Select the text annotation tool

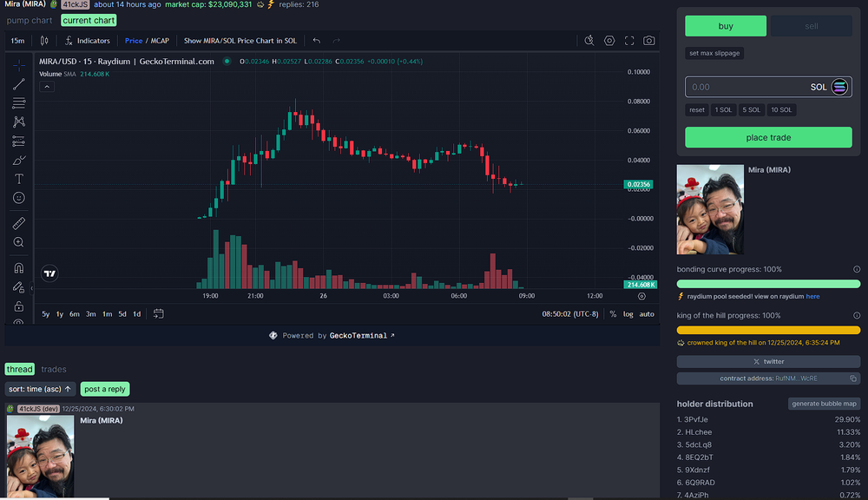19,179
